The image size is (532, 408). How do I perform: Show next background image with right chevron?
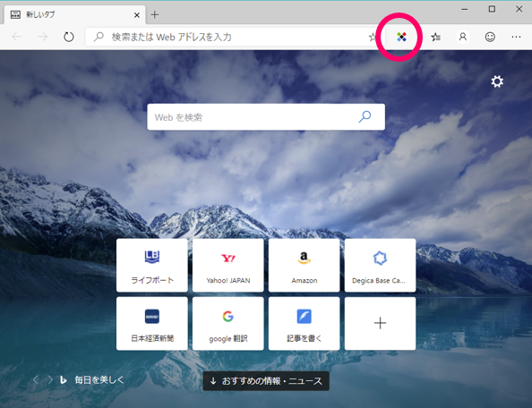(50, 380)
